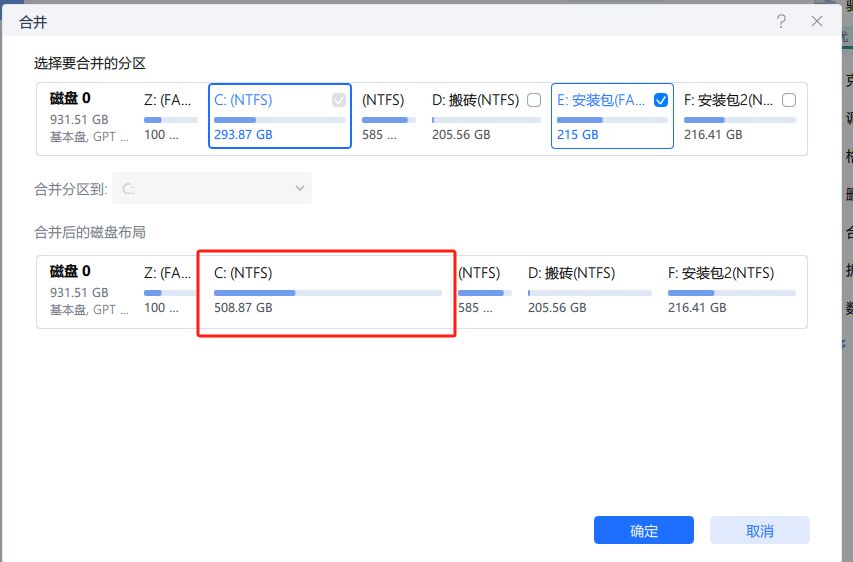This screenshot has width=853, height=562.
Task: Click Z: partition in 合并后的磁盘布局
Action: [x=168, y=290]
